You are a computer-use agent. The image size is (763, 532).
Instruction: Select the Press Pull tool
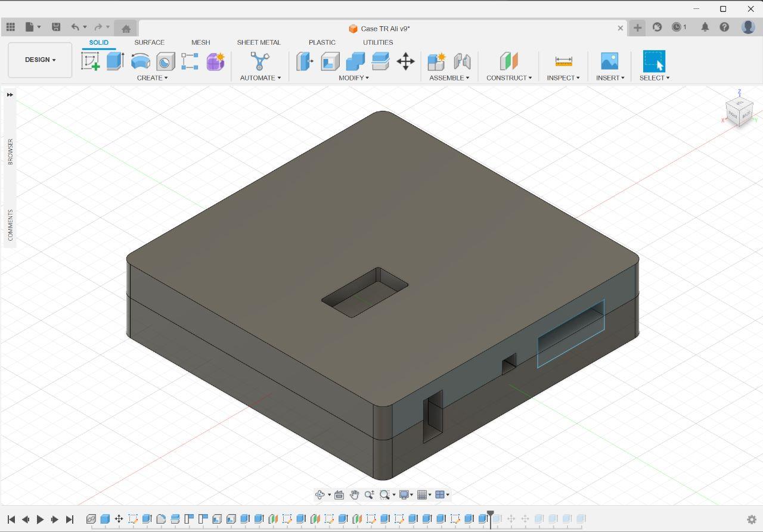(x=305, y=61)
